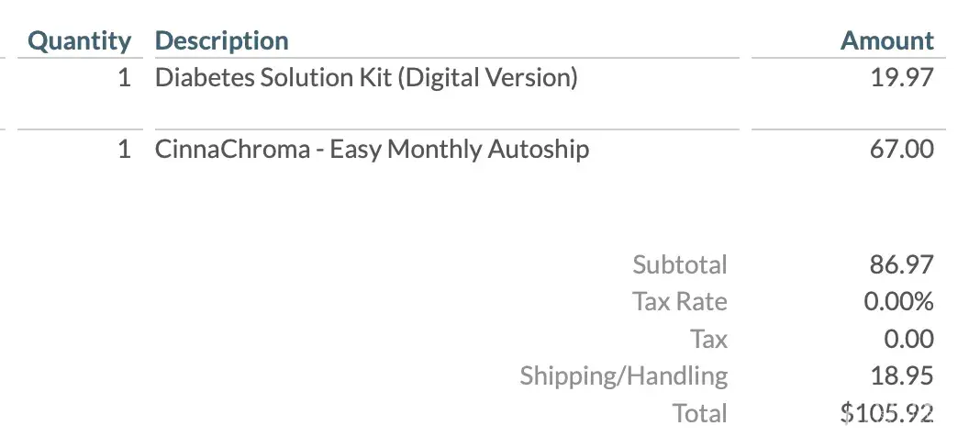The height and width of the screenshot is (448, 980).
Task: Click the quantity for CinnaChroma Autoship
Action: [124, 150]
